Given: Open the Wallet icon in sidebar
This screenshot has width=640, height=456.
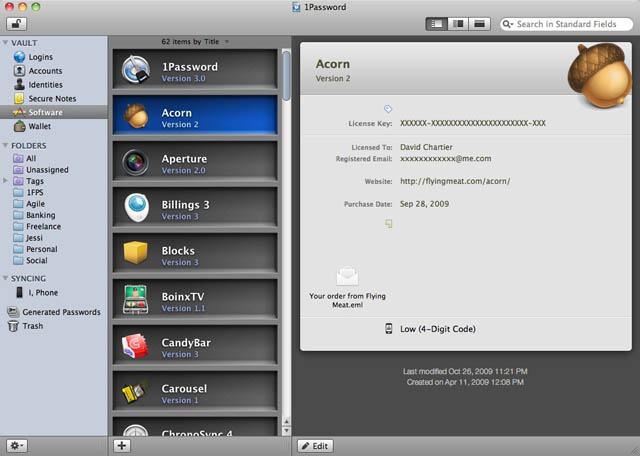Looking at the screenshot, I should point(19,126).
